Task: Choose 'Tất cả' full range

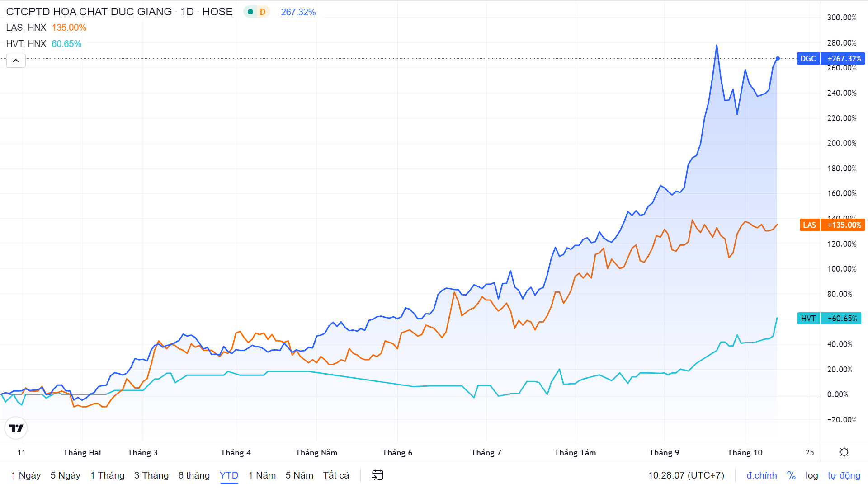Action: [336, 475]
